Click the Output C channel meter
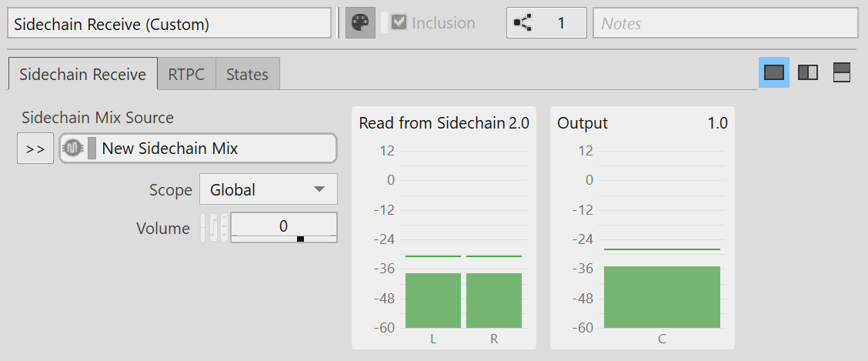The height and width of the screenshot is (361, 868). 662,296
